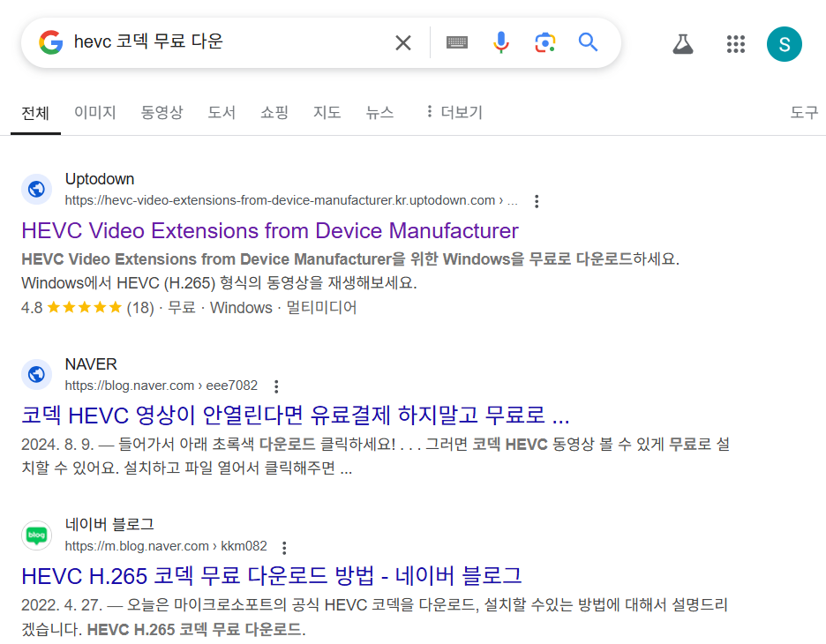Switch to the 지도 tab
The image size is (826, 644).
327,112
